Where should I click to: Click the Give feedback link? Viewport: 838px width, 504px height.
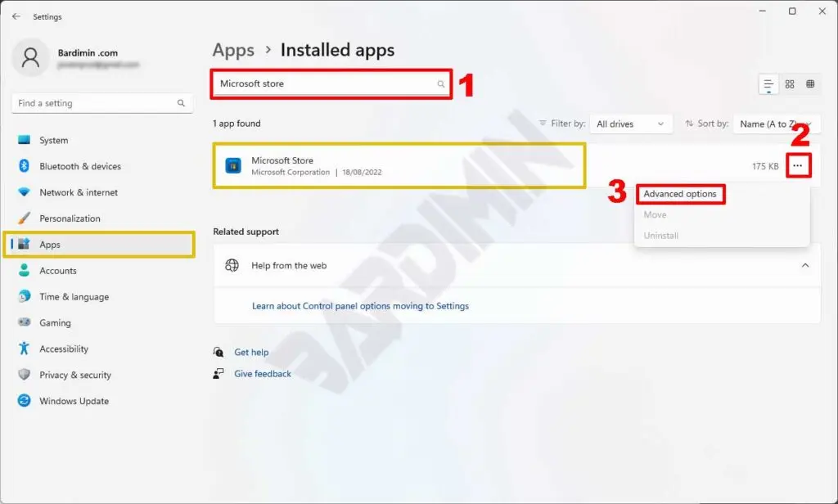click(263, 374)
